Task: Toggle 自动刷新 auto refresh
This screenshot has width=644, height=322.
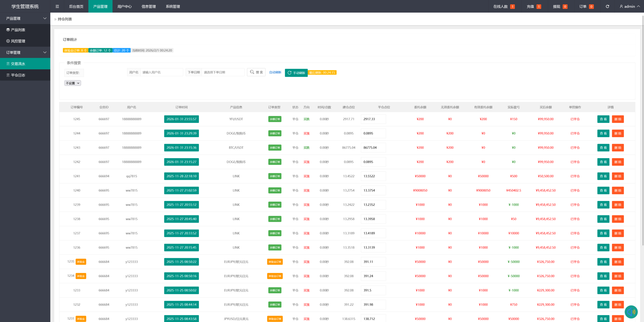Action: click(x=275, y=72)
